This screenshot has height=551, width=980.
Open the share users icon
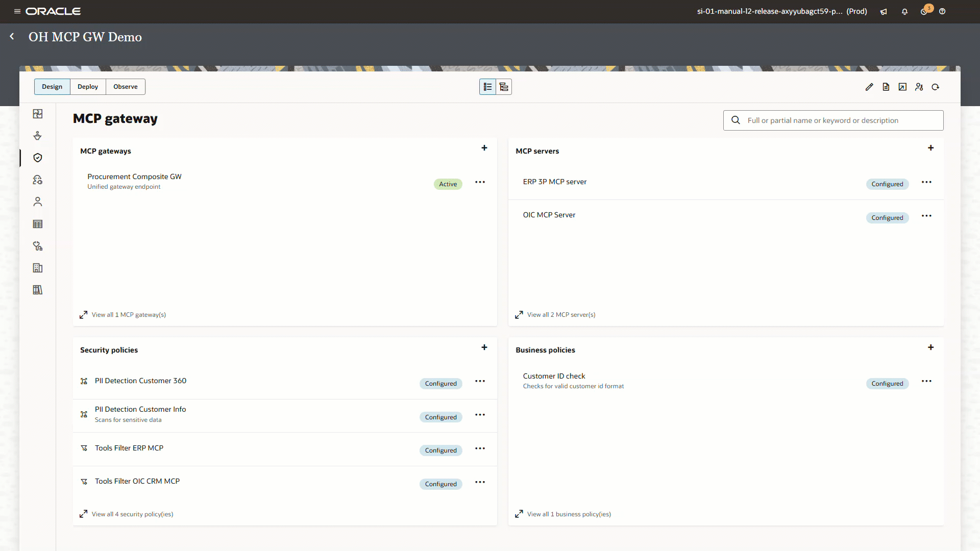(919, 87)
